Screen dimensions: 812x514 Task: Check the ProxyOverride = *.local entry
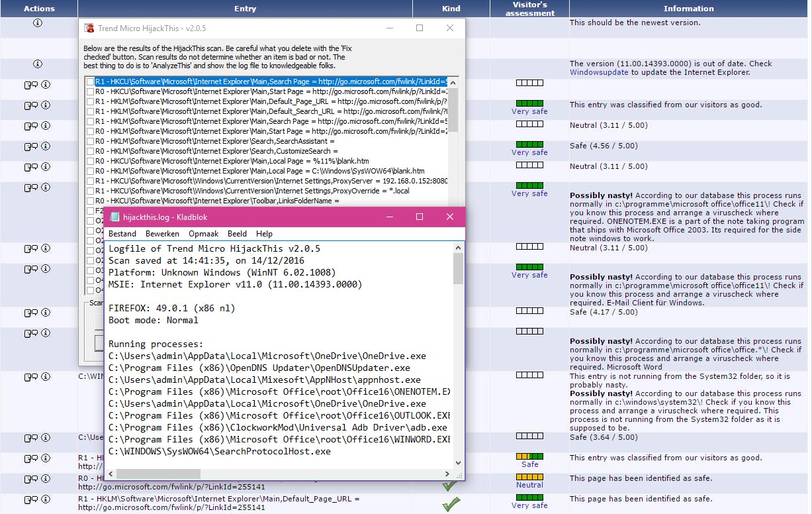(x=90, y=191)
